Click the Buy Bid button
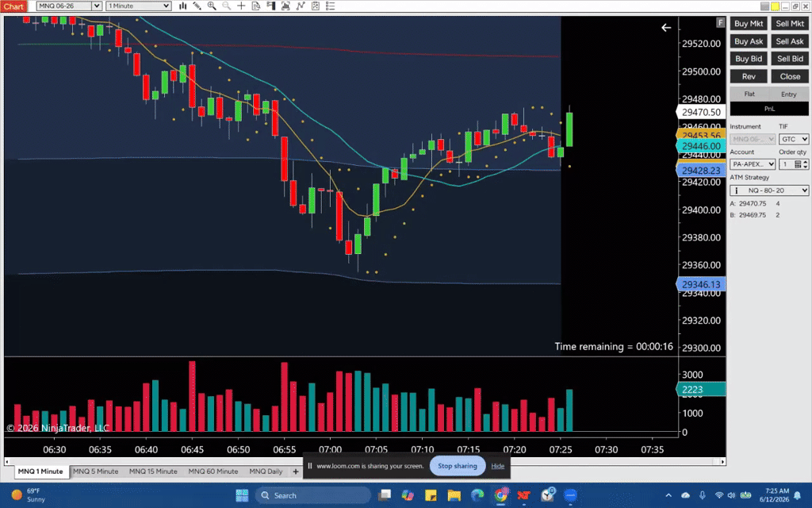The height and width of the screenshot is (508, 812). coord(749,59)
